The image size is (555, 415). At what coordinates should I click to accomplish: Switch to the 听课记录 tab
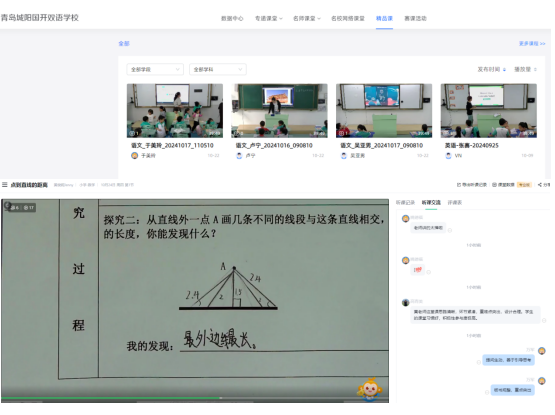(x=405, y=203)
